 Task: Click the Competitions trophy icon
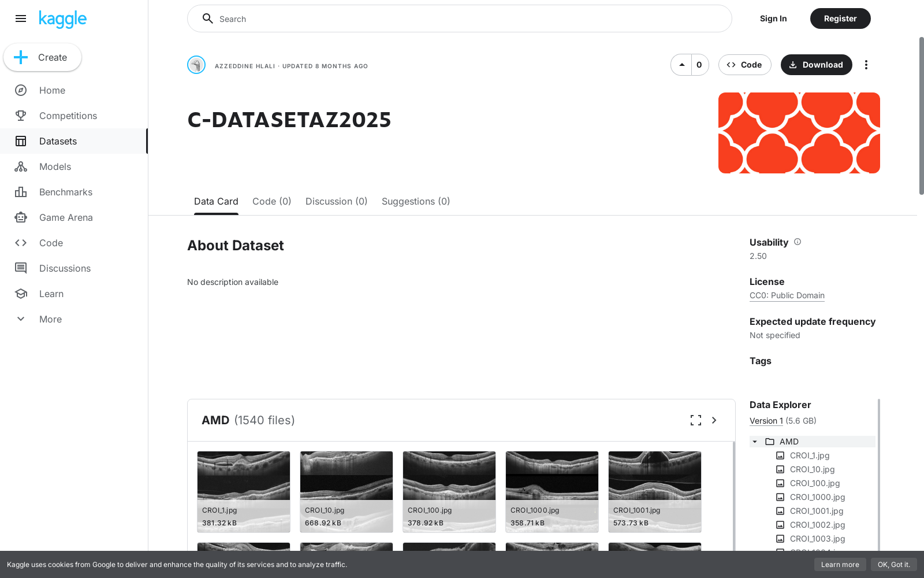[x=21, y=116]
